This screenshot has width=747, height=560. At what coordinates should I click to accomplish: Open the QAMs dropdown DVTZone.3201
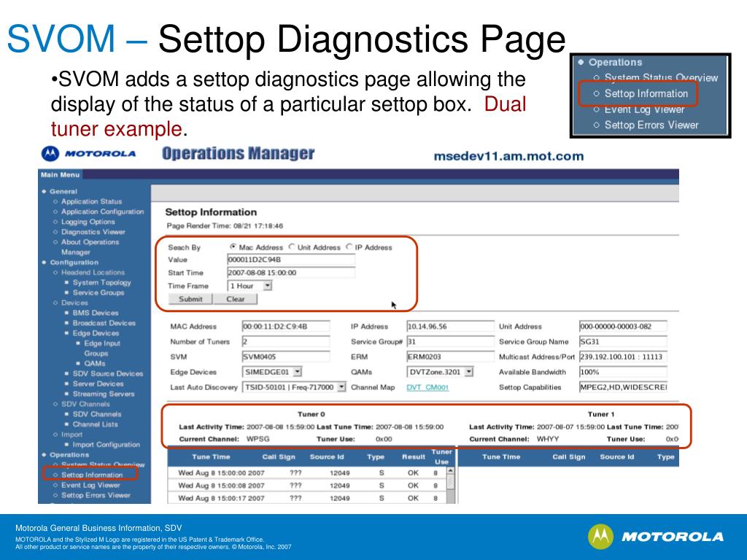[440, 372]
